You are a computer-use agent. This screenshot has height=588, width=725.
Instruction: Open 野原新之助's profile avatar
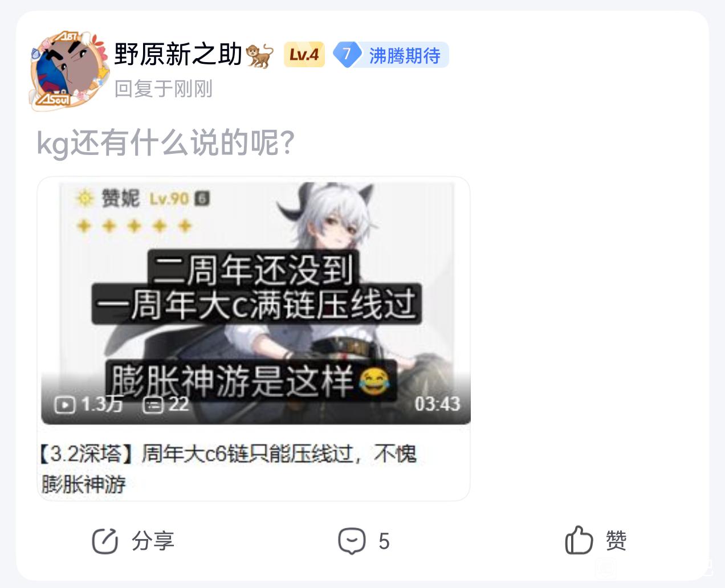(x=69, y=71)
